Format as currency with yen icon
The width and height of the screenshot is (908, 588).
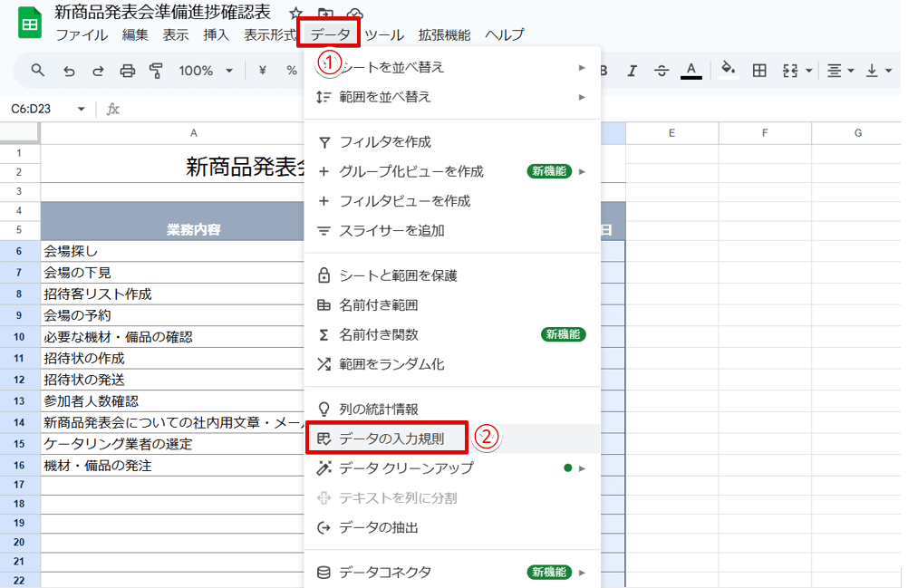262,71
